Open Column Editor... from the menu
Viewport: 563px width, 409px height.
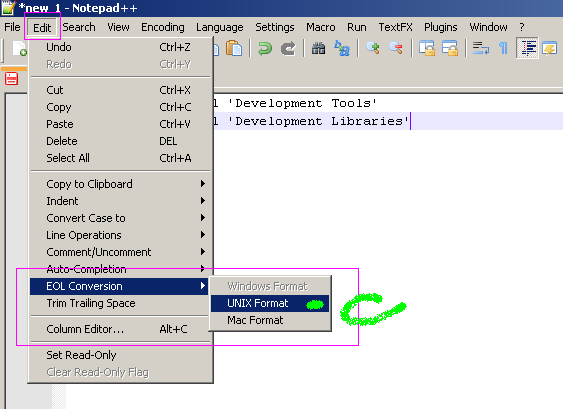tap(120, 329)
